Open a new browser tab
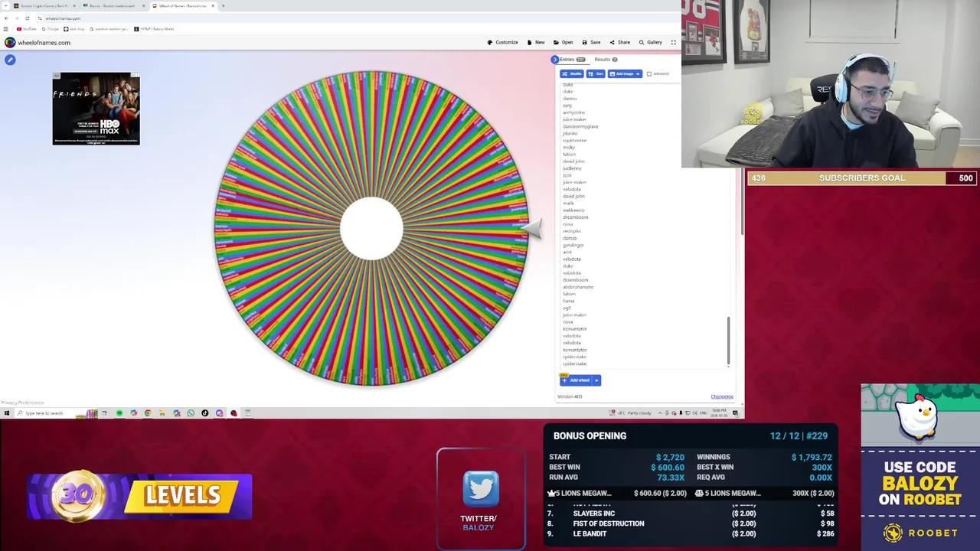The width and height of the screenshot is (980, 551). pos(223,5)
